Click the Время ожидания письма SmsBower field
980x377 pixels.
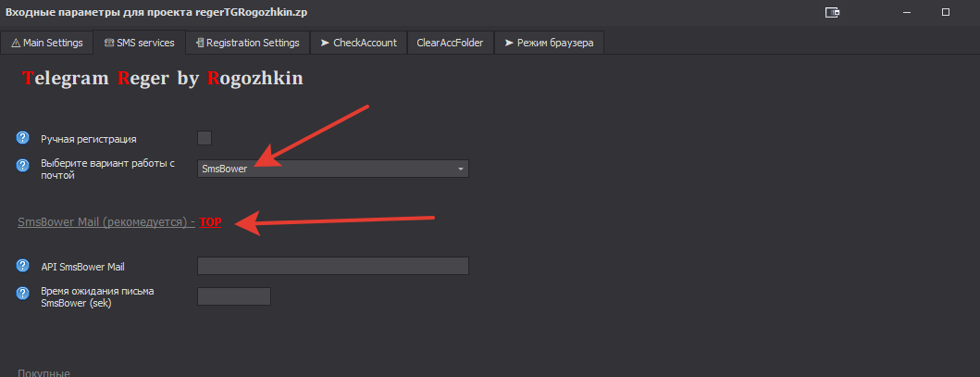[234, 296]
